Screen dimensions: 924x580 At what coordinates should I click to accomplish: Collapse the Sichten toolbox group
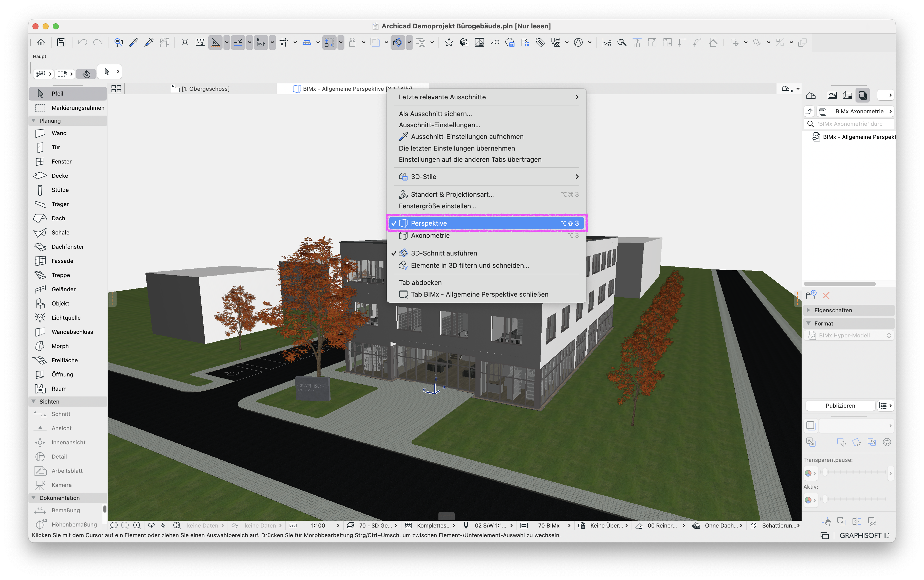[x=33, y=401]
